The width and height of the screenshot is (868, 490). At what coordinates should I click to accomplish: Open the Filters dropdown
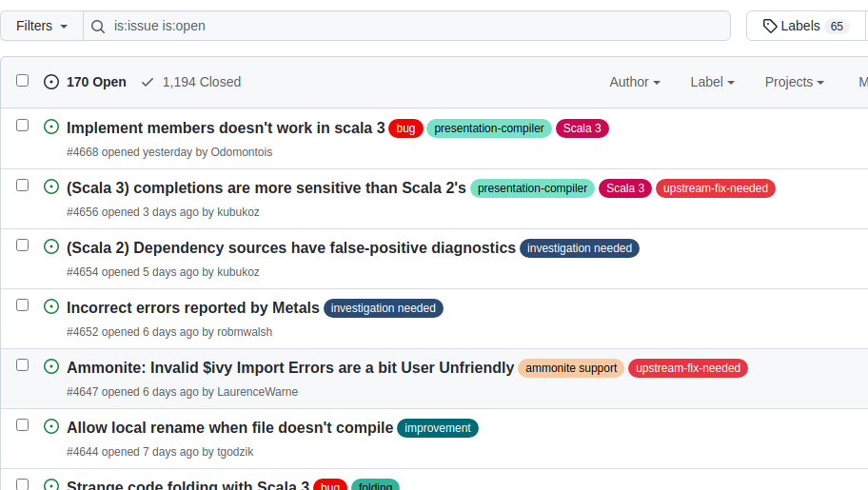click(42, 26)
